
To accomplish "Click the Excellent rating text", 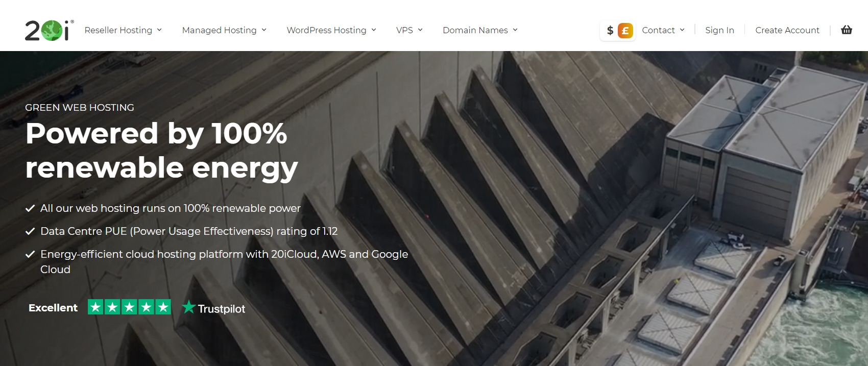I will pos(53,308).
